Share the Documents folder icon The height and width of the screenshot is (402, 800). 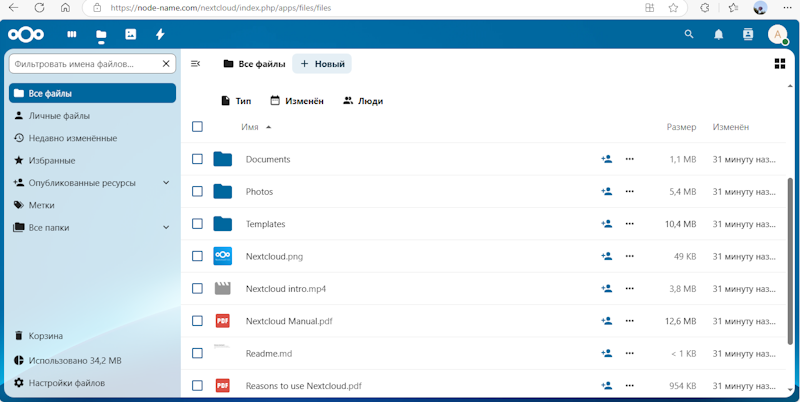coord(607,159)
